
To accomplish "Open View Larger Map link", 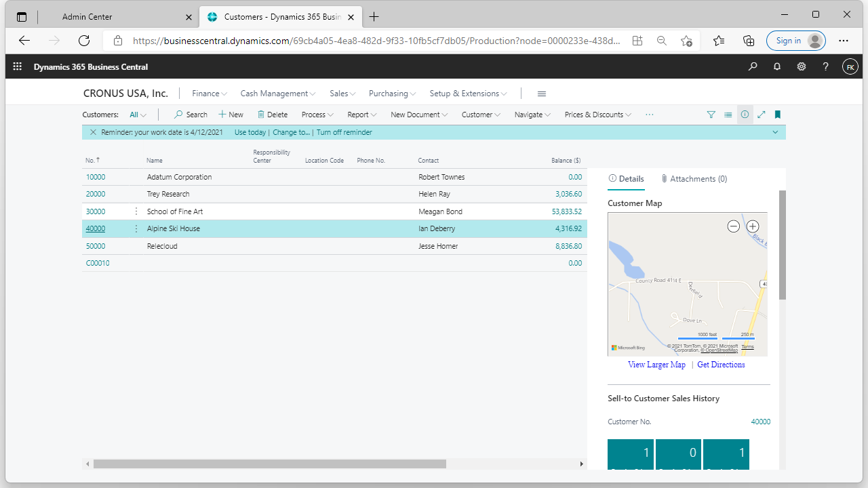I will 656,365.
